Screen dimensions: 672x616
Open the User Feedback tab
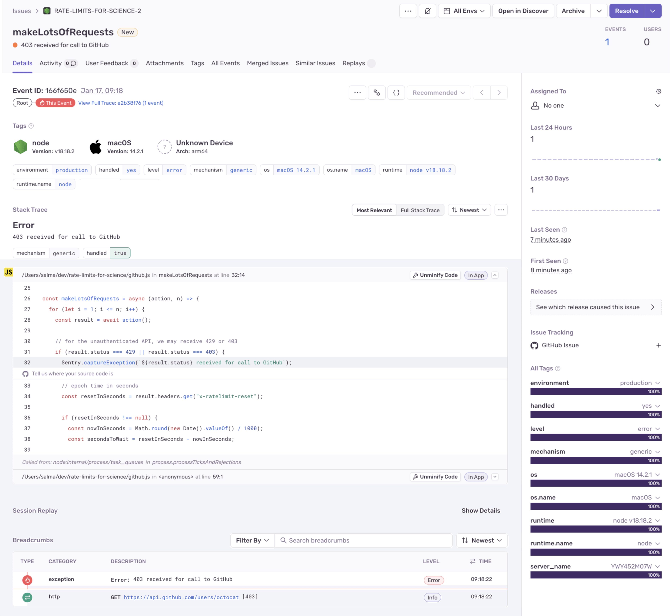click(x=111, y=63)
